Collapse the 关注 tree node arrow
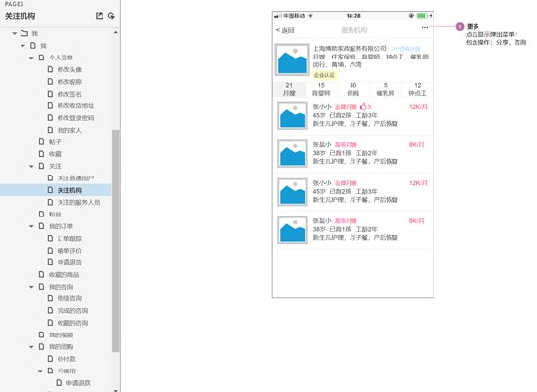The height and width of the screenshot is (392, 537). (x=31, y=166)
